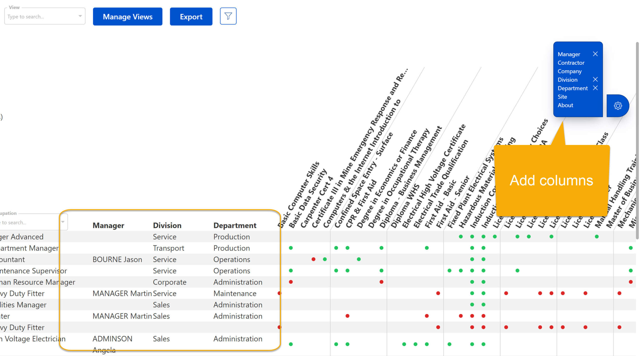Open the filter panel using the funnel icon

pos(228,16)
